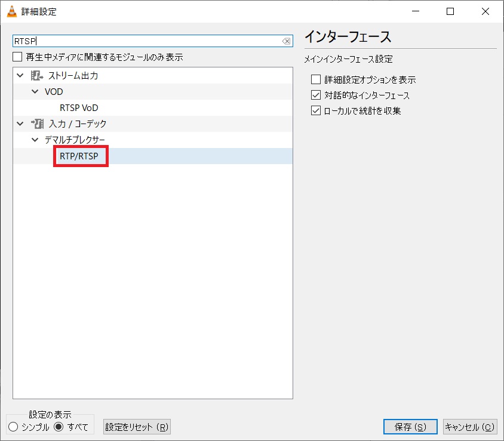Uncheck 対話的なインターフェース
Image resolution: width=504 pixels, height=441 pixels.
(x=316, y=94)
